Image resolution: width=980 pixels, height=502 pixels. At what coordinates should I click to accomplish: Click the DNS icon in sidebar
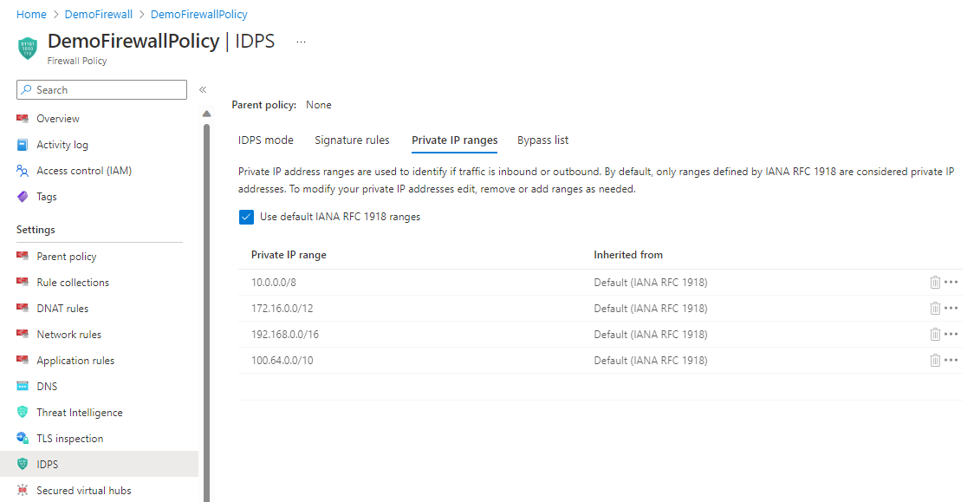point(23,387)
